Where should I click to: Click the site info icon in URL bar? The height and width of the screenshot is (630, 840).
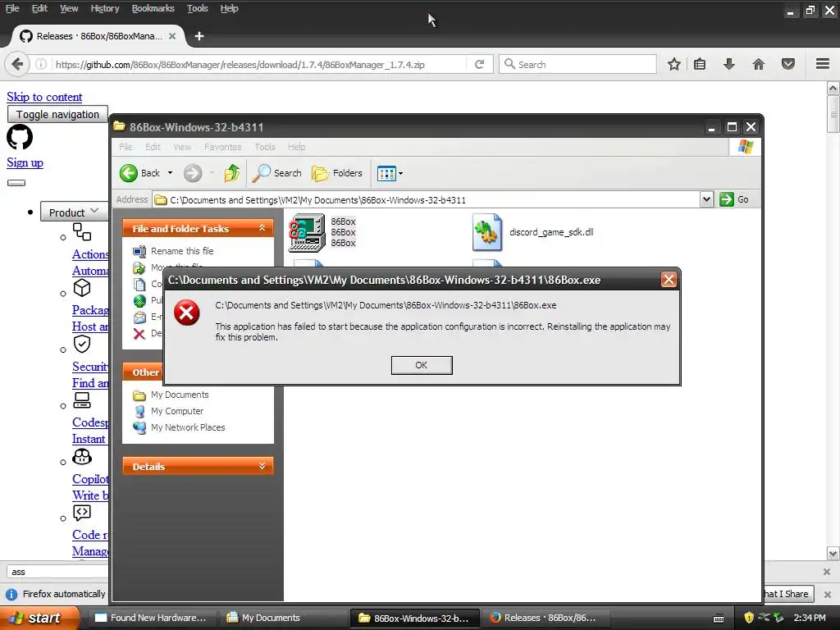click(41, 64)
